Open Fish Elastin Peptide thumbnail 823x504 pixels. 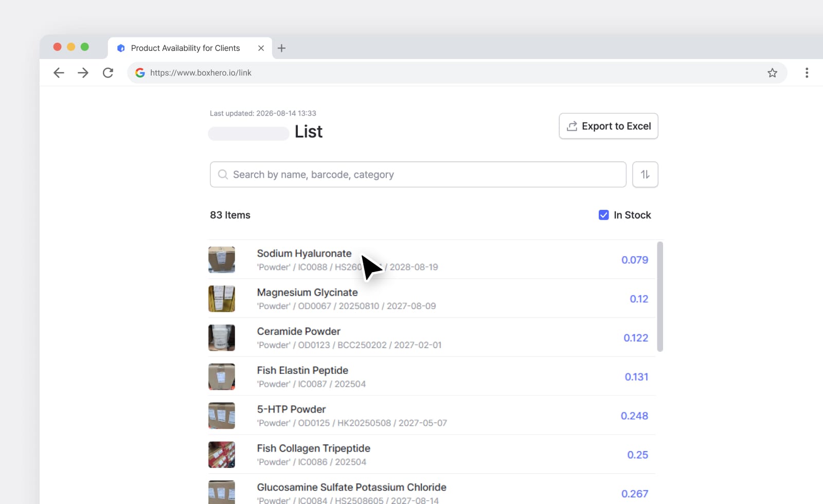pos(222,377)
